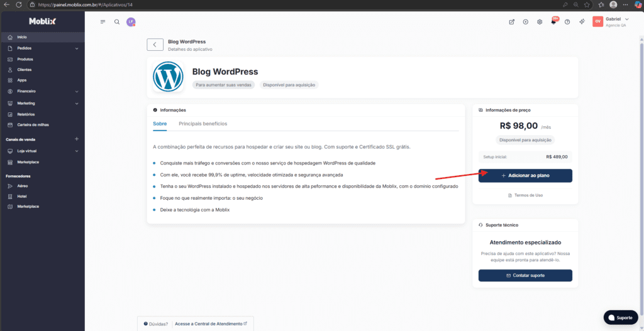The height and width of the screenshot is (331, 644).
Task: Click the WordPress logo thumbnail
Action: 168,76
